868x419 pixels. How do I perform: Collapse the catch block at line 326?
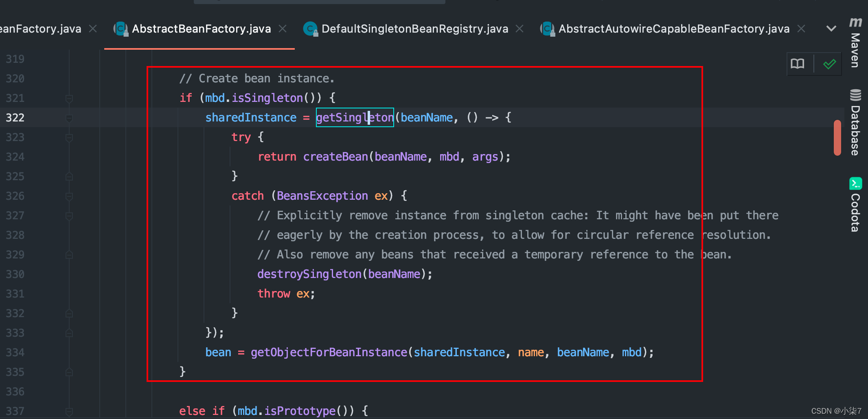(69, 196)
